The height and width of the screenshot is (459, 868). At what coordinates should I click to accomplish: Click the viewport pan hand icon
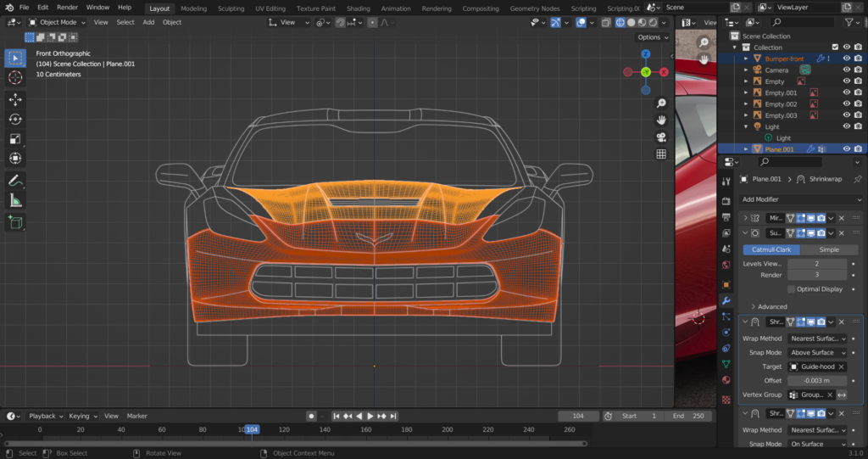pos(661,120)
